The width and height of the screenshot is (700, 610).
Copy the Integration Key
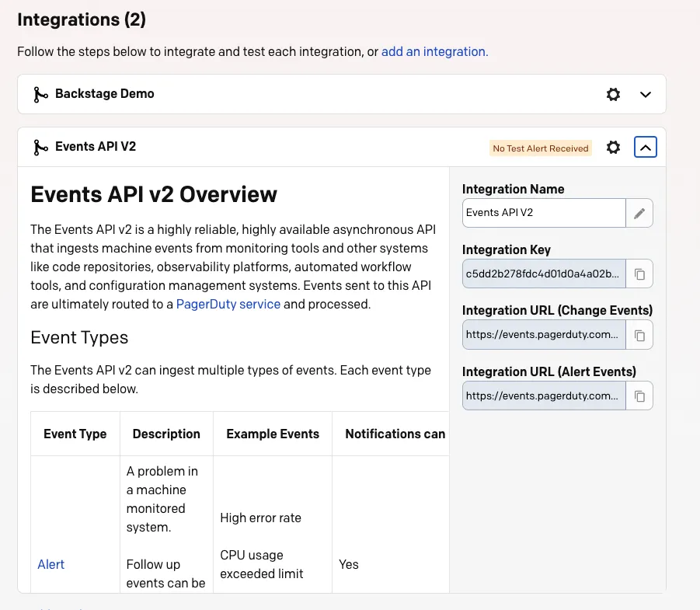639,274
